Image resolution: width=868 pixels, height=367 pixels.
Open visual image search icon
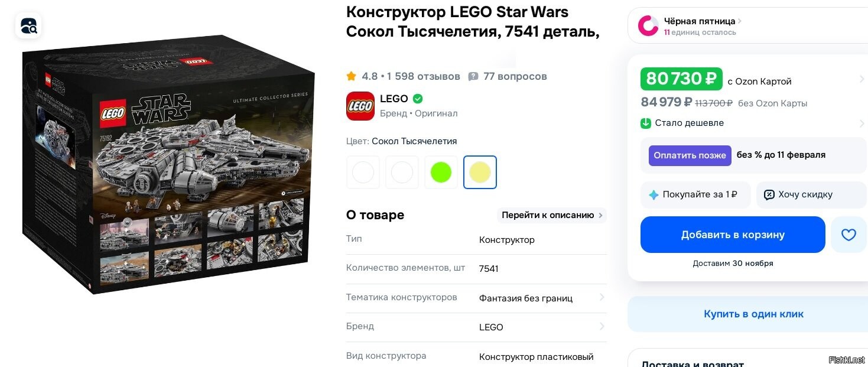point(28,26)
